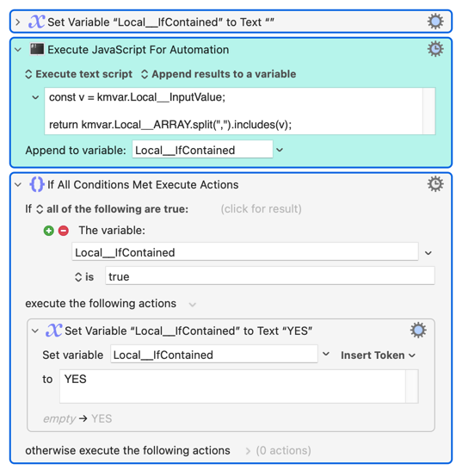Expand the collapsed top Set Variable action
The image size is (462, 476).
tap(18, 22)
